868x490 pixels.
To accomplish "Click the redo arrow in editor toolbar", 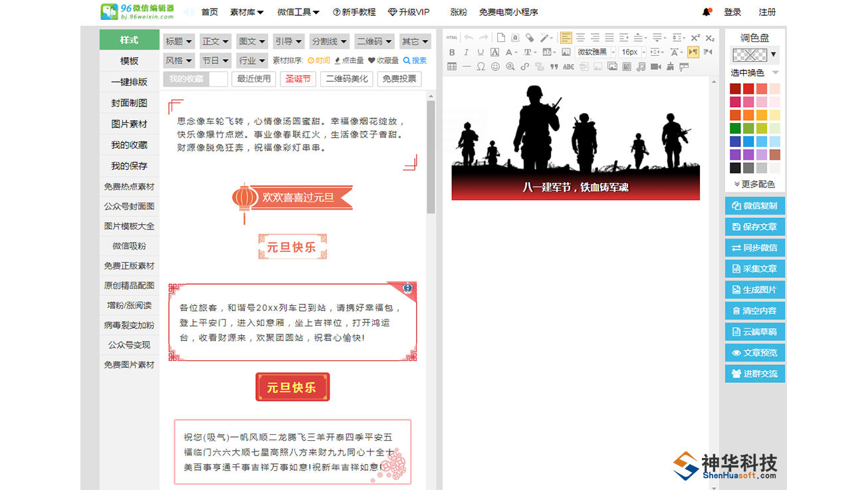I will [484, 38].
